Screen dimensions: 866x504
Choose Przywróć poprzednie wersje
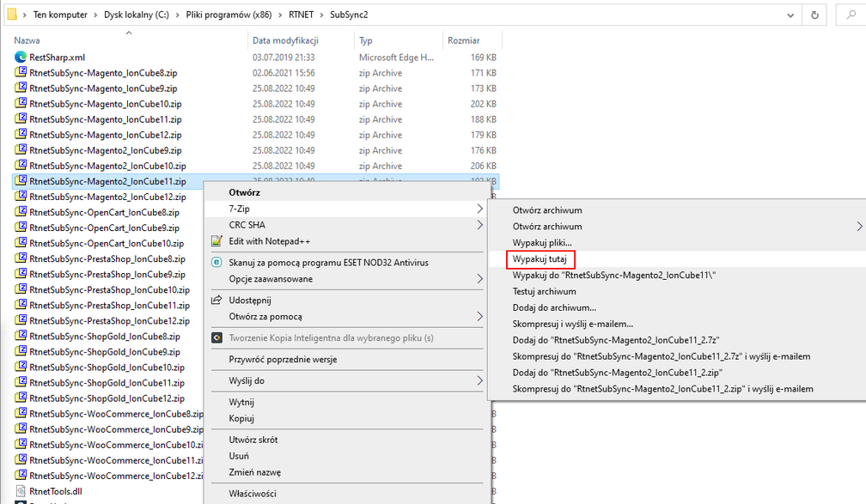283,360
